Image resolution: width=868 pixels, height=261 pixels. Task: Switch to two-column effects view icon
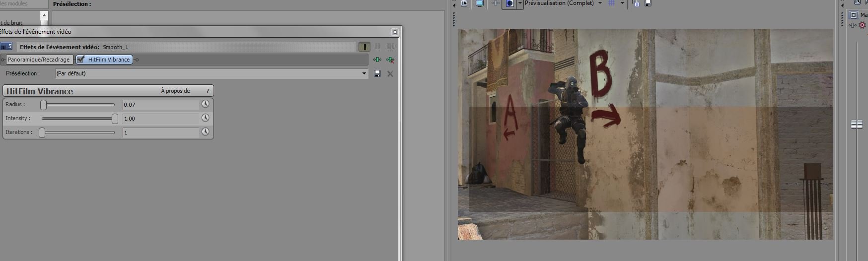point(377,47)
